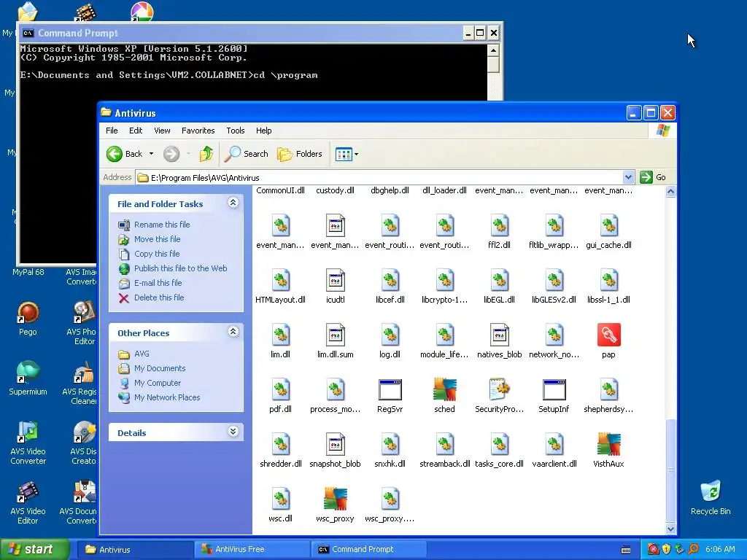747x560 pixels.
Task: Select the VisthAux file icon
Action: tap(608, 444)
